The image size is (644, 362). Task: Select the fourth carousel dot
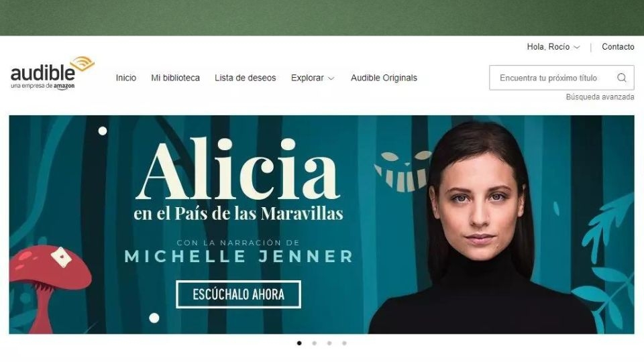[x=344, y=343]
